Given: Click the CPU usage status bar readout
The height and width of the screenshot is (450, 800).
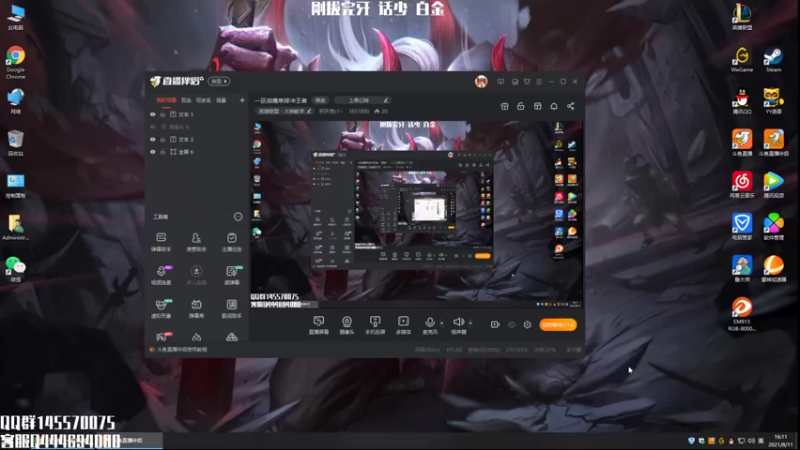Looking at the screenshot, I should 517,349.
